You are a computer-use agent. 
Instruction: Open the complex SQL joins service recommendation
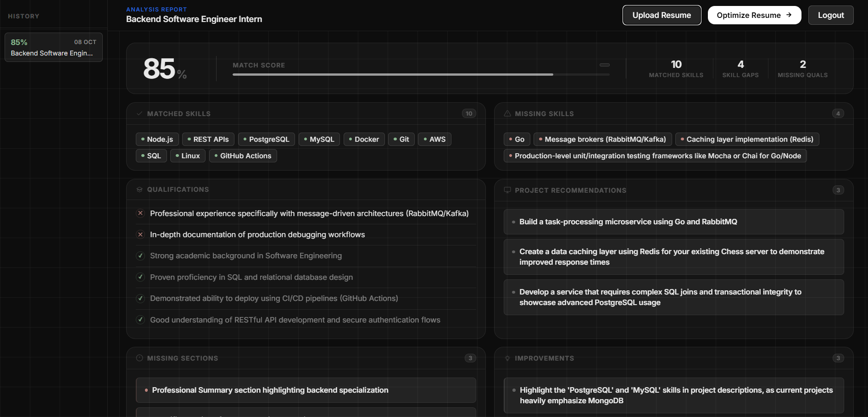pos(674,297)
